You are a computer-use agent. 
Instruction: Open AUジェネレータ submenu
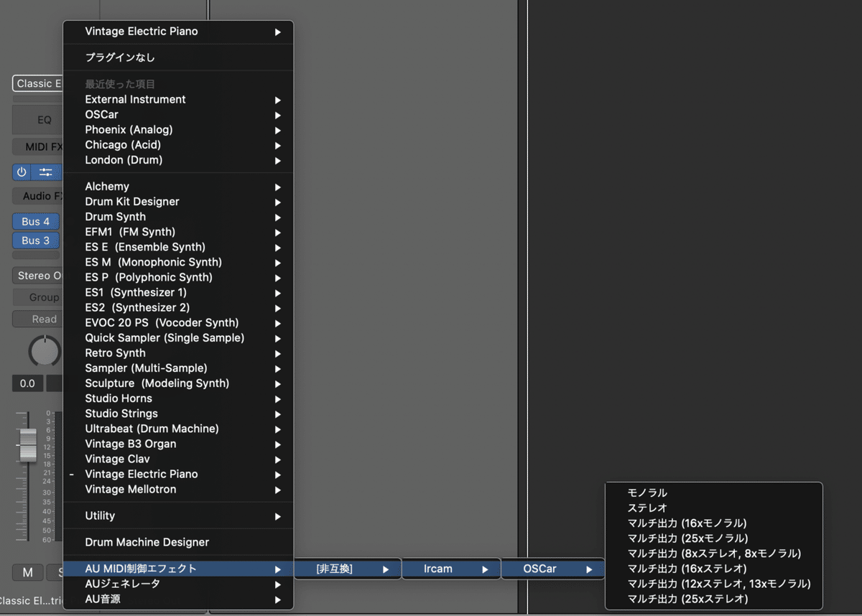coord(178,584)
